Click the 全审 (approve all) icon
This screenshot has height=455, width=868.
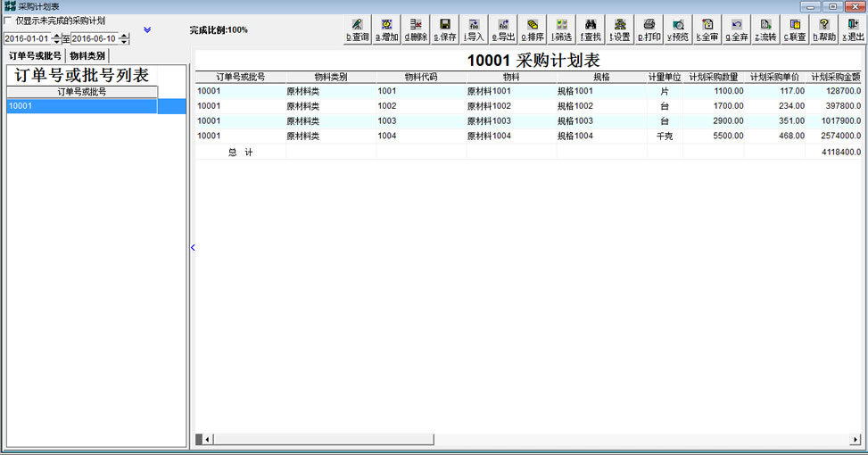(707, 30)
